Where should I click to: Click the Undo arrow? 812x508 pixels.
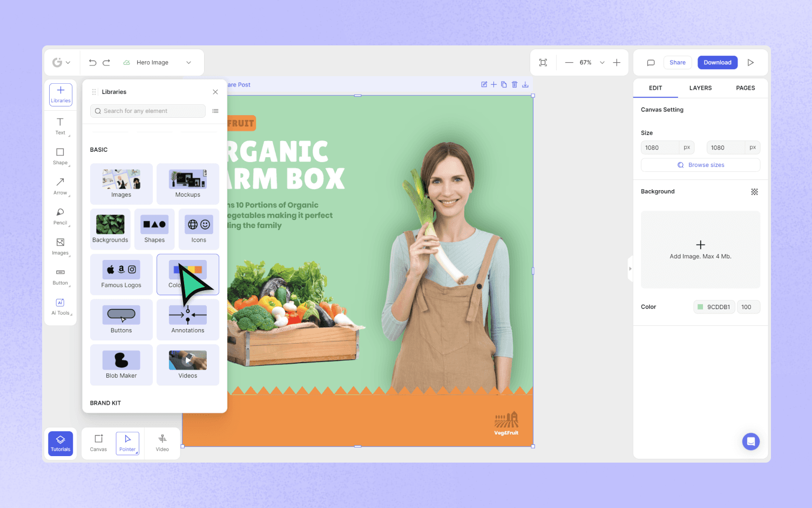point(92,63)
